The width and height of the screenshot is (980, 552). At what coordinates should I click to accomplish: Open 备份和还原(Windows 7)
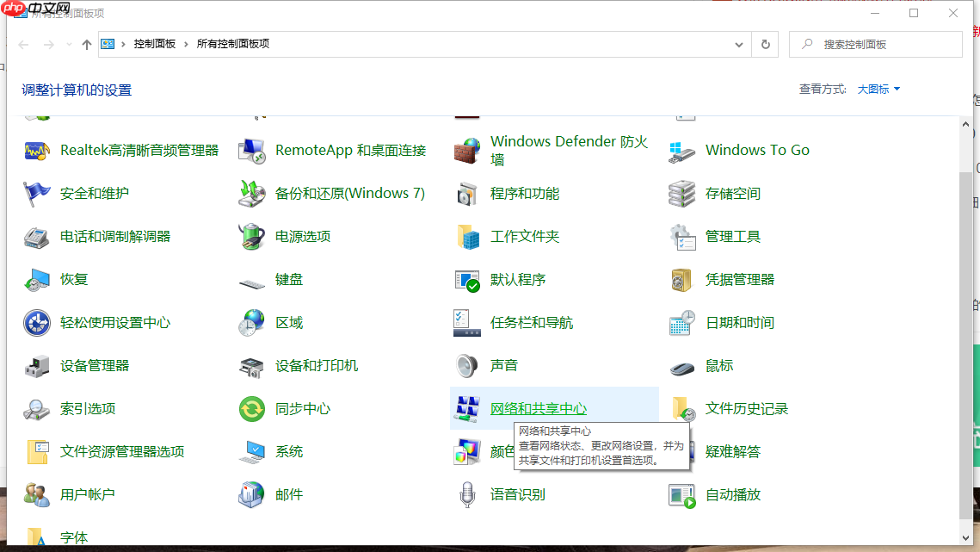pos(348,193)
